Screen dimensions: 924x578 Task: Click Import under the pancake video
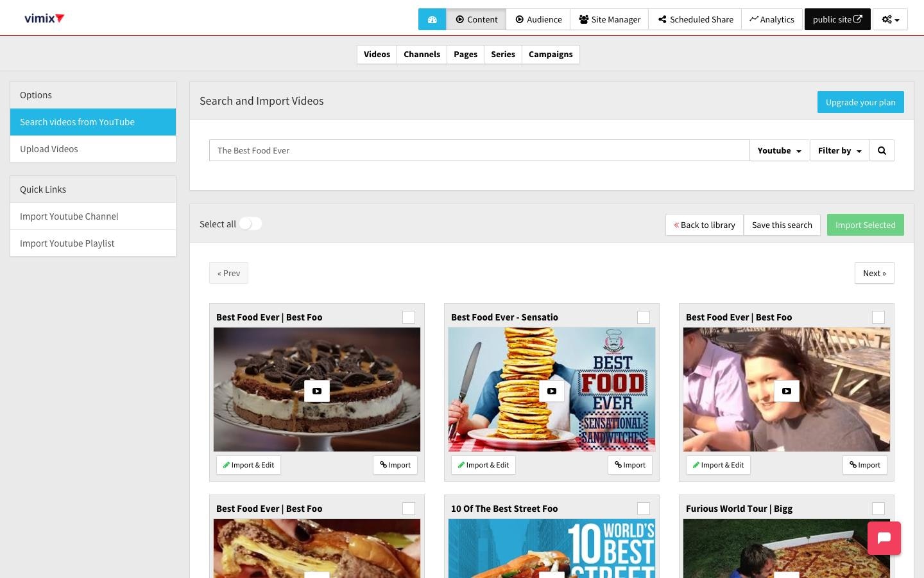(x=630, y=465)
